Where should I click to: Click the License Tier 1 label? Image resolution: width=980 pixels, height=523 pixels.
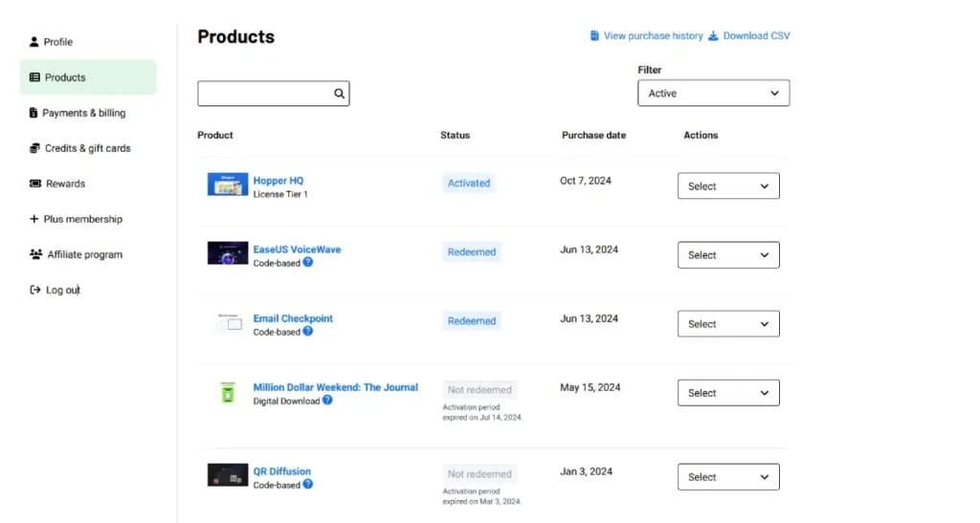pyautogui.click(x=280, y=194)
